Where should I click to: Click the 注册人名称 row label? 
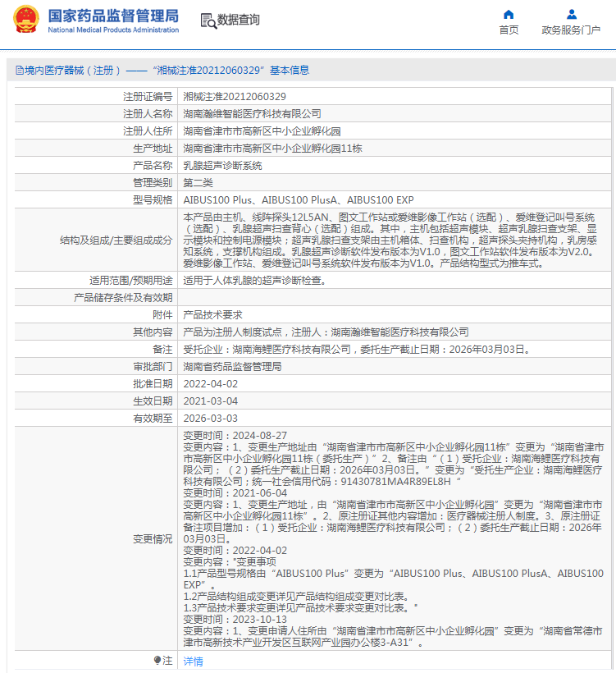[148, 114]
